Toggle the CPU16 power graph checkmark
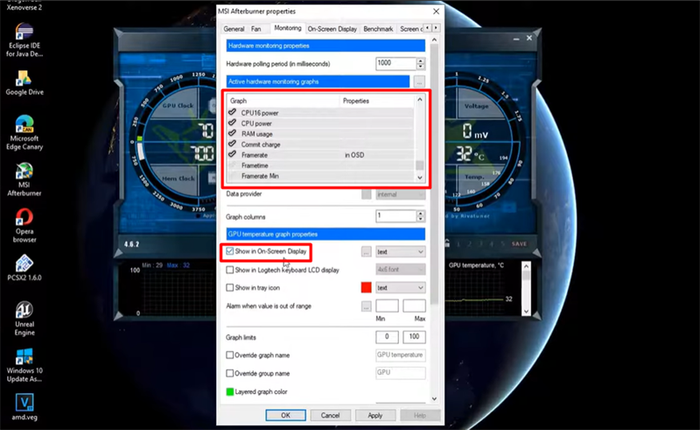The width and height of the screenshot is (700, 430). pyautogui.click(x=232, y=113)
